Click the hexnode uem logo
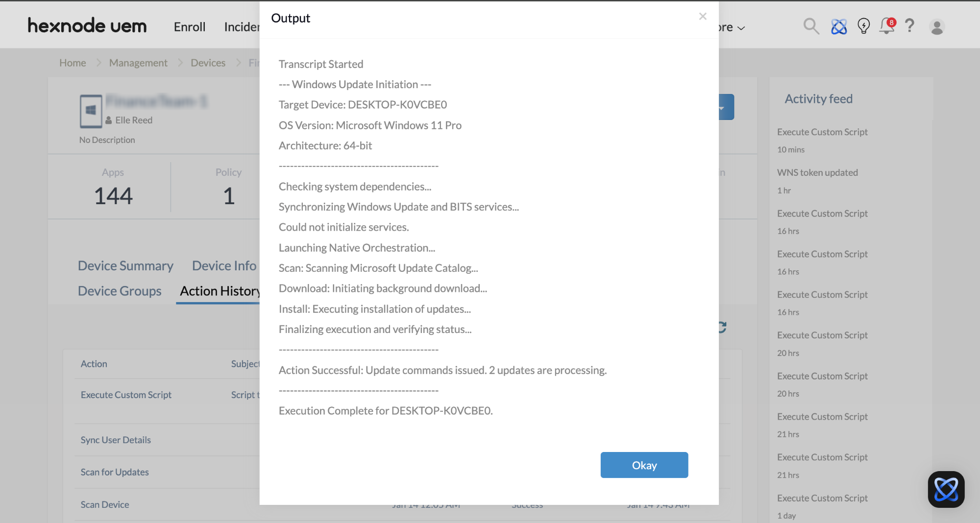This screenshot has height=523, width=980. coord(87,25)
